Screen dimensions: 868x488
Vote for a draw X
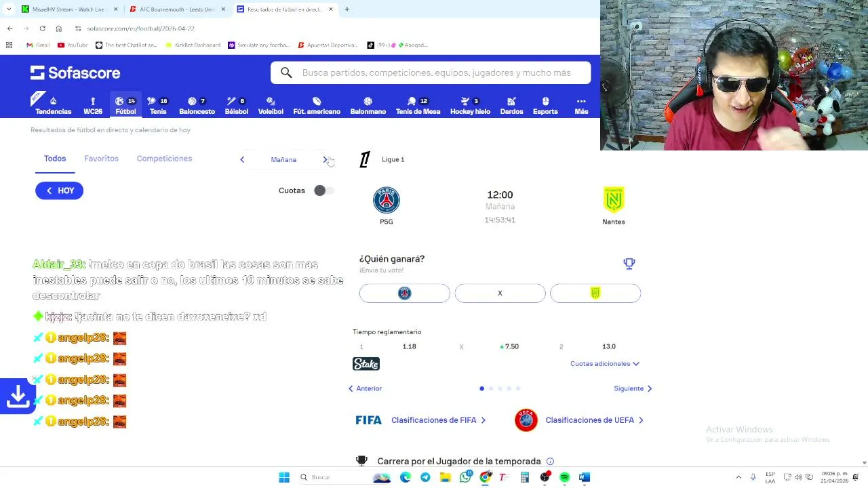coord(500,293)
